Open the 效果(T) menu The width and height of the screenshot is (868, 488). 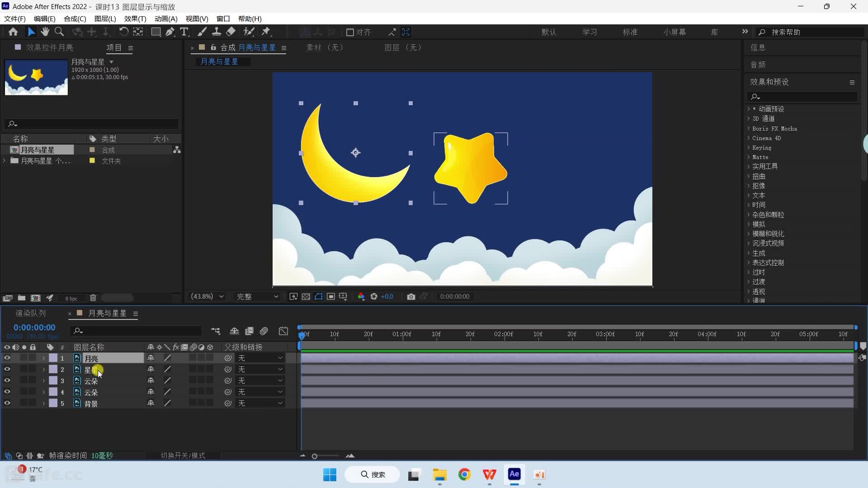[135, 19]
